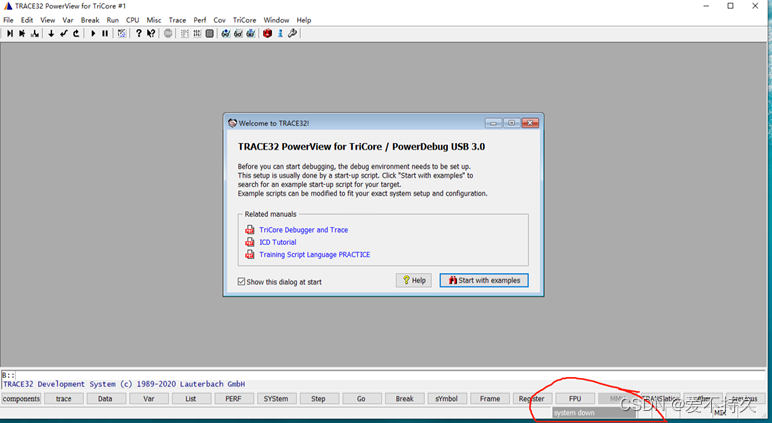Click the grayed Stop script icon
772x423 pixels.
tap(168, 33)
